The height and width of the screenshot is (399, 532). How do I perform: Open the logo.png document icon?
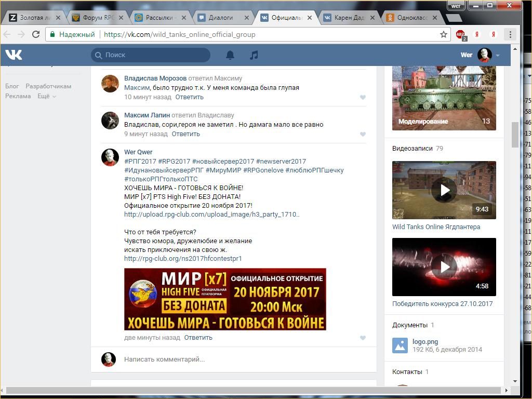pyautogui.click(x=400, y=345)
